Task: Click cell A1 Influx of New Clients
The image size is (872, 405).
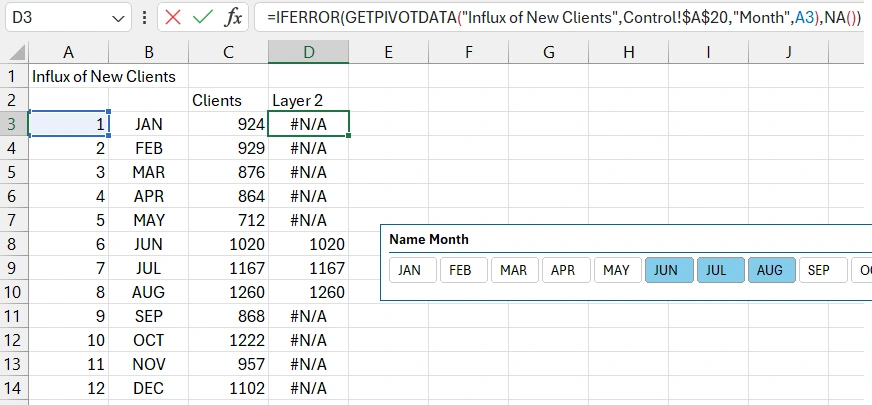Action: click(69, 76)
